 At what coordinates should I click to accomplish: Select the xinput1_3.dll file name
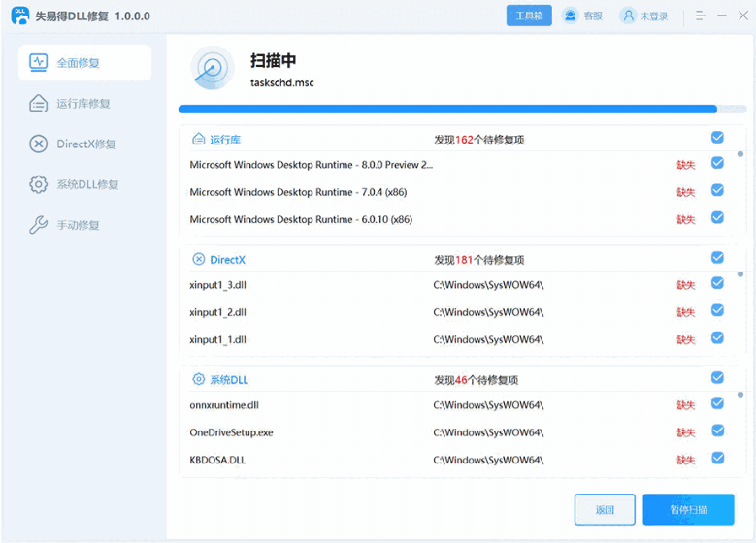pyautogui.click(x=218, y=285)
